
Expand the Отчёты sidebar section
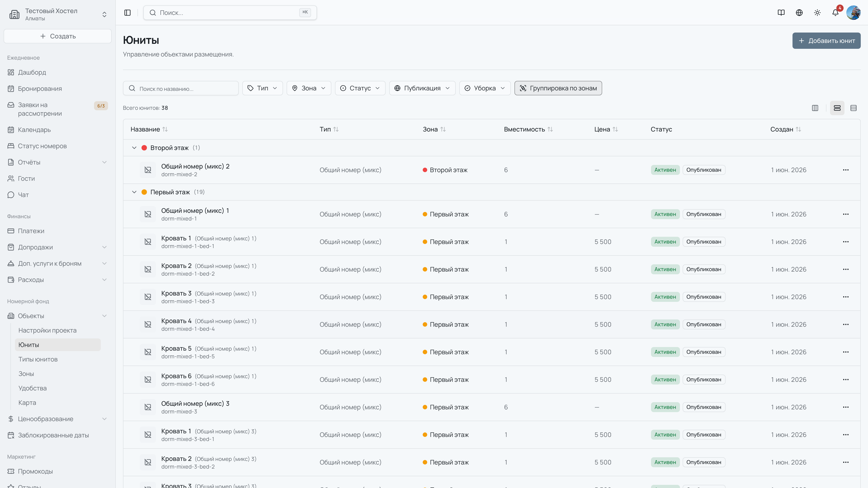click(58, 162)
